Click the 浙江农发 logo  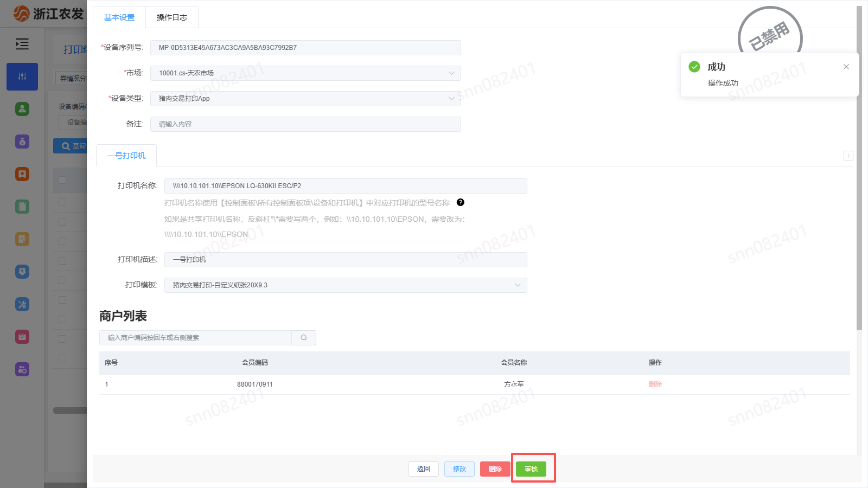coord(49,14)
